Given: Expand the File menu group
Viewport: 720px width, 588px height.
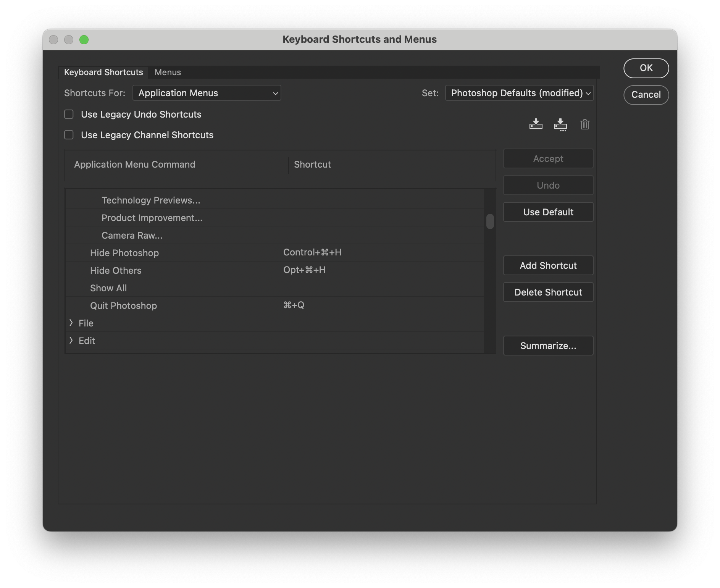Looking at the screenshot, I should (x=71, y=323).
